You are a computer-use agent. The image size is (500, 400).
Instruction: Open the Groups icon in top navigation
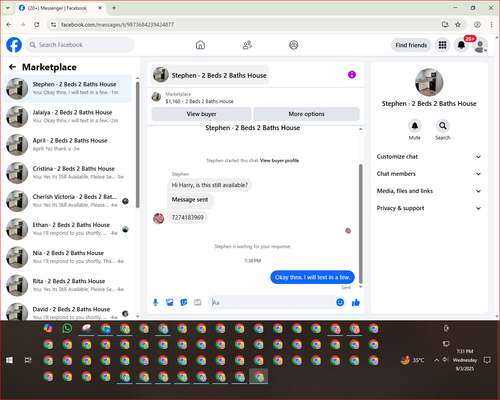[x=294, y=45]
